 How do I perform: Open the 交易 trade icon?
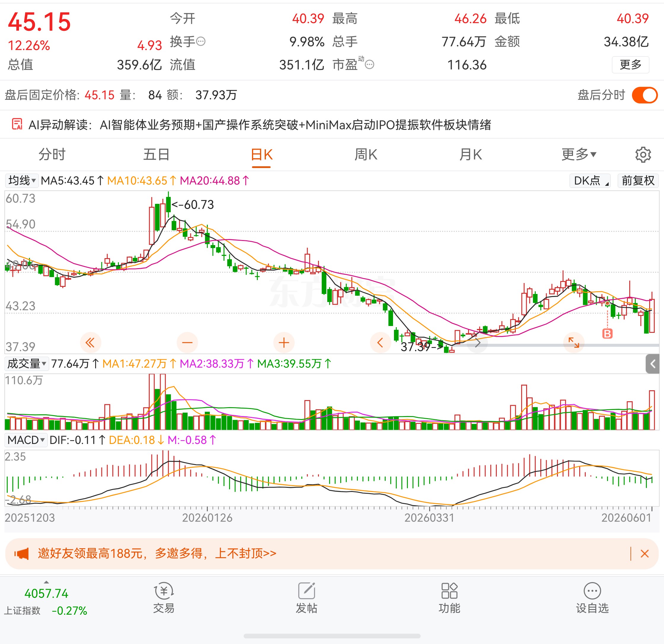click(164, 599)
